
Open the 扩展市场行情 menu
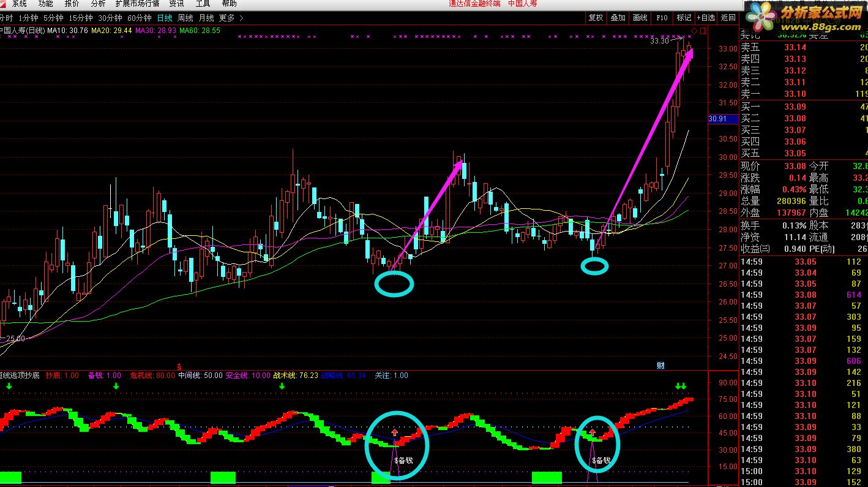137,4
